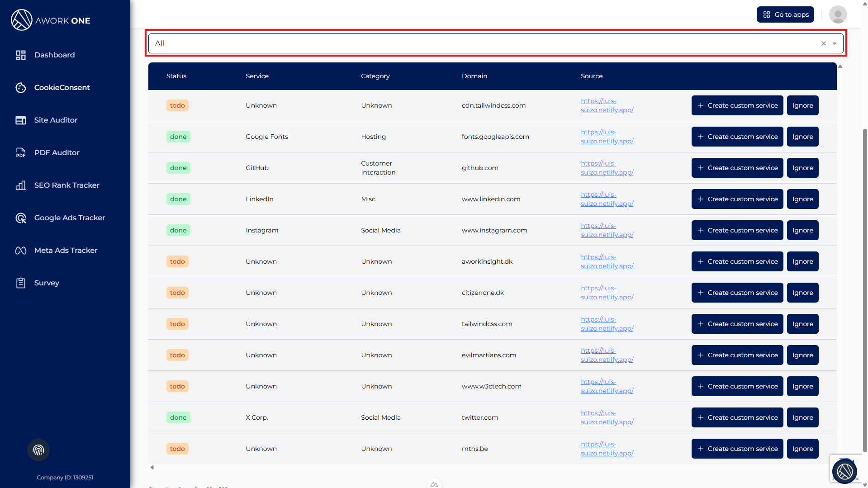Click the CookieConsent cookie icon
The height and width of the screenshot is (488, 868).
click(21, 88)
